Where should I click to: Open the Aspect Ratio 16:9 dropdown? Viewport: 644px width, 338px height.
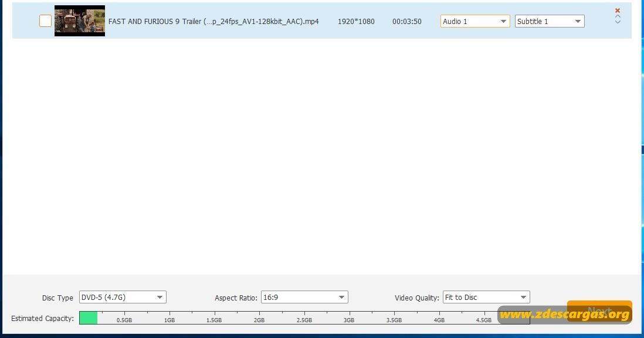click(x=304, y=297)
